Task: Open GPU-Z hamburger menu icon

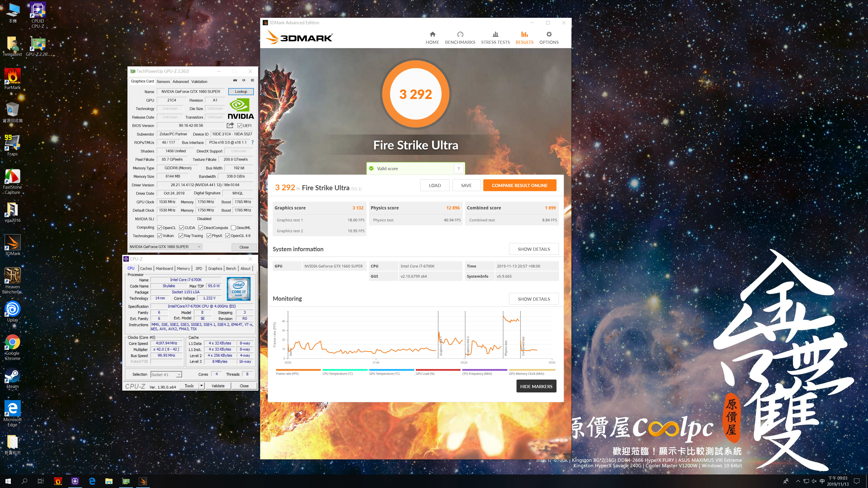Action: pos(252,80)
